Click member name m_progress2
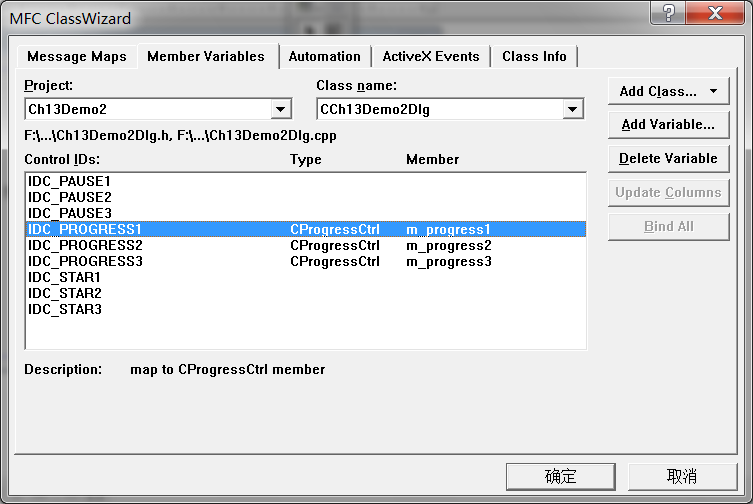753x504 pixels. 449,246
